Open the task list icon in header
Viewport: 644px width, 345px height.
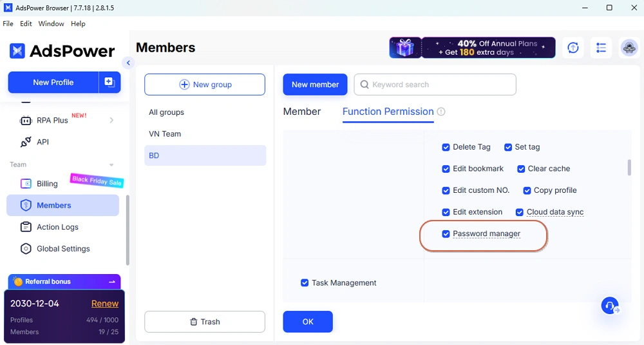601,48
